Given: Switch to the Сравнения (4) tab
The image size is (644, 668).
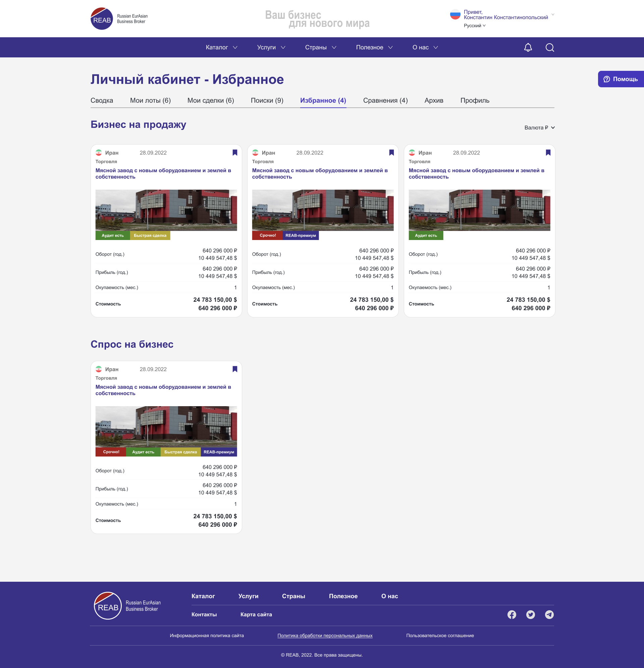Looking at the screenshot, I should (x=385, y=101).
